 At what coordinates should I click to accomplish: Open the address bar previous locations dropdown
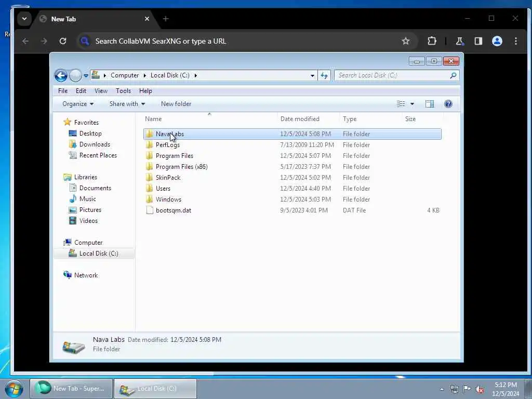click(x=312, y=76)
